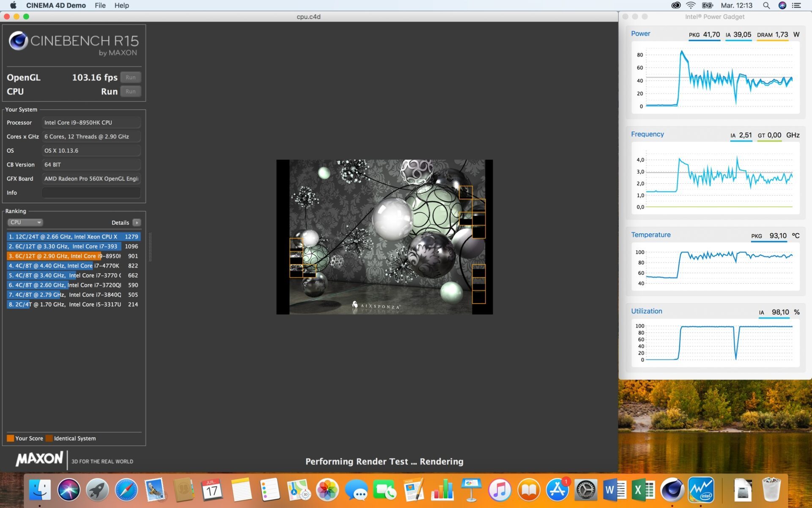Toggle the ranking Details arrow
Screen dimensions: 812x508
(x=137, y=223)
